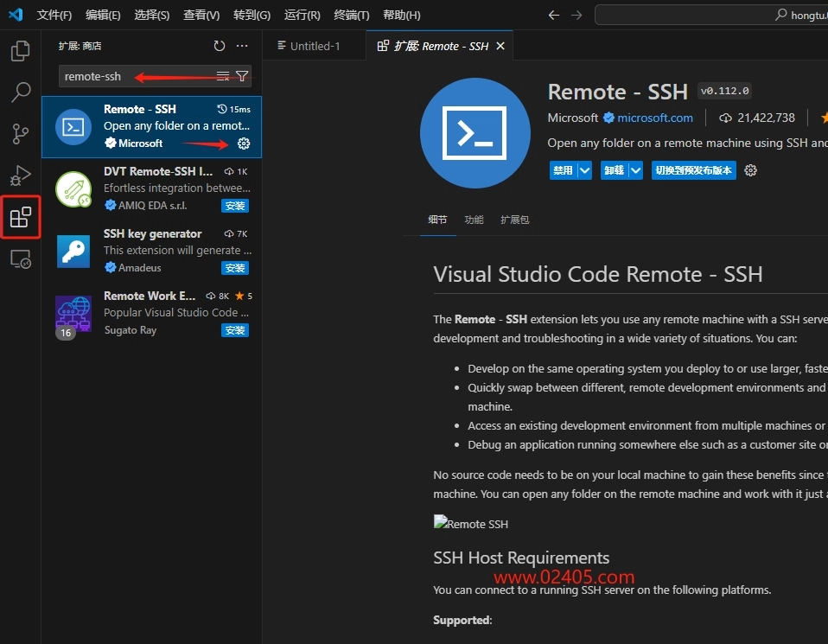This screenshot has width=828, height=644.
Task: Click the large Remote - SSH extension logo
Action: click(475, 132)
